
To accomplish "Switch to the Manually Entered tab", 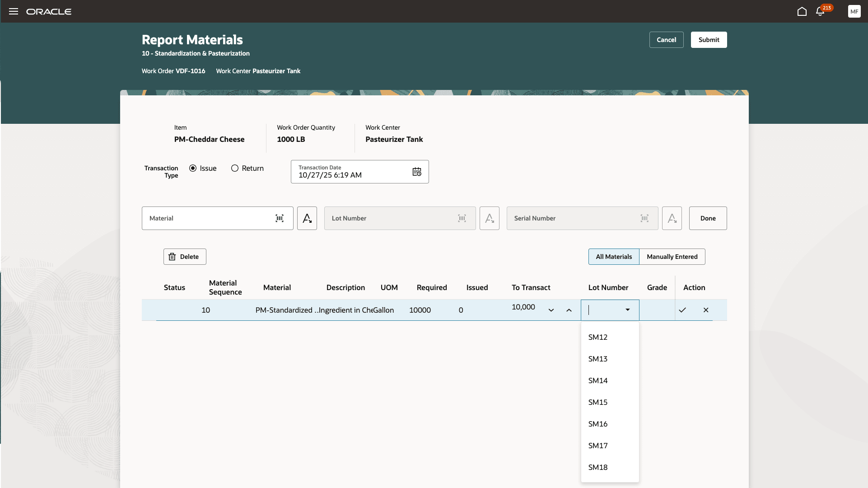I will (672, 257).
